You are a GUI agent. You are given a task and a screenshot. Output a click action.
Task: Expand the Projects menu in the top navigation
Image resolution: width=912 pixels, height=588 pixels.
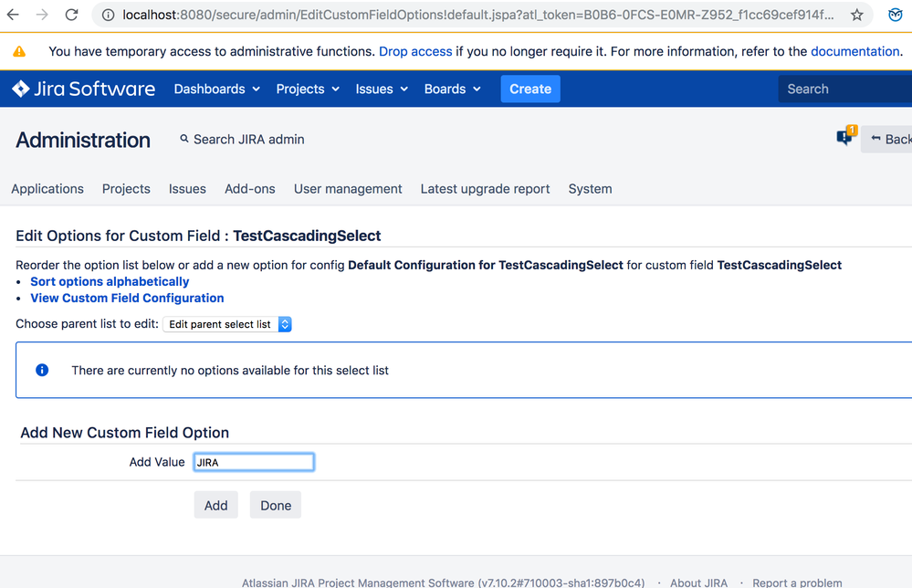pos(308,89)
